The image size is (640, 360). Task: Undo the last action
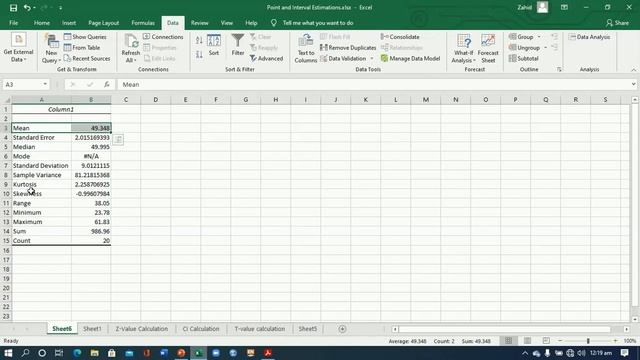coord(27,8)
